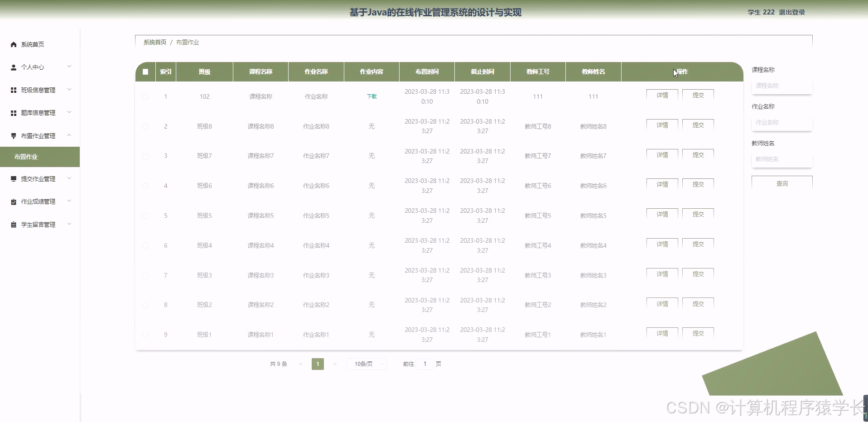
Task: Open the 10条/页 page size dropdown
Action: click(367, 364)
